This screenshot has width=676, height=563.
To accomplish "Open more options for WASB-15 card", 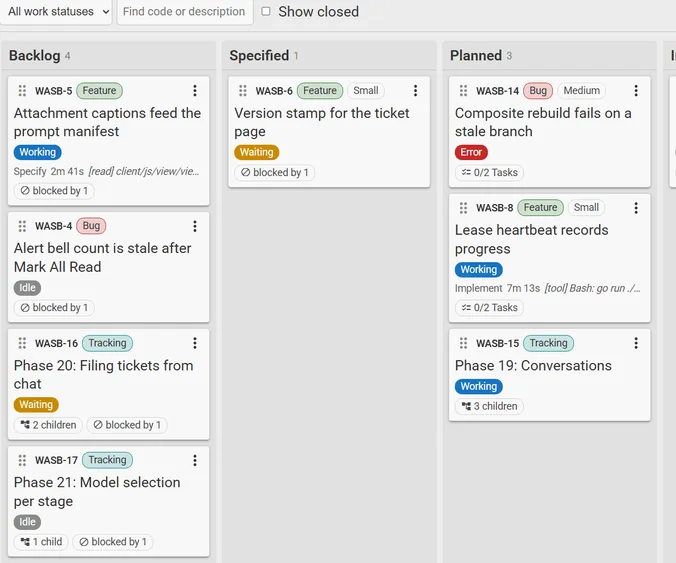I will [636, 343].
